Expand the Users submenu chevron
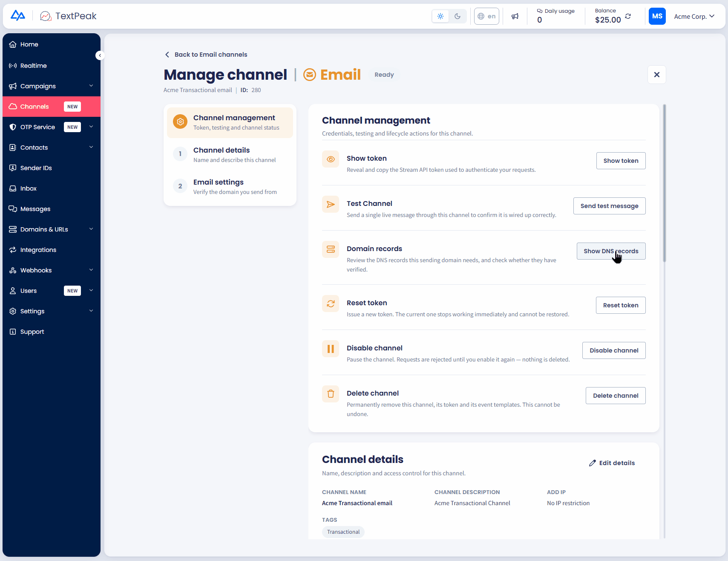 coord(91,290)
